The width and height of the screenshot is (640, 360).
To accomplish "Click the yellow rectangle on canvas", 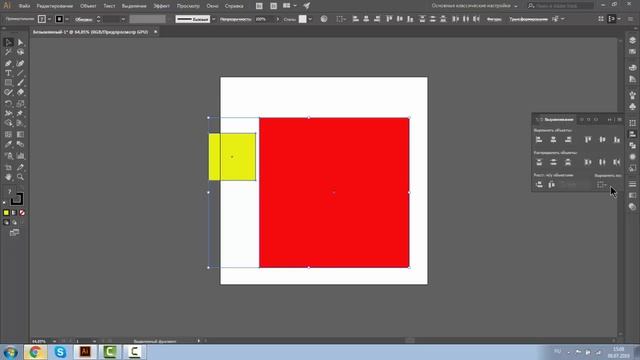I will click(x=232, y=157).
